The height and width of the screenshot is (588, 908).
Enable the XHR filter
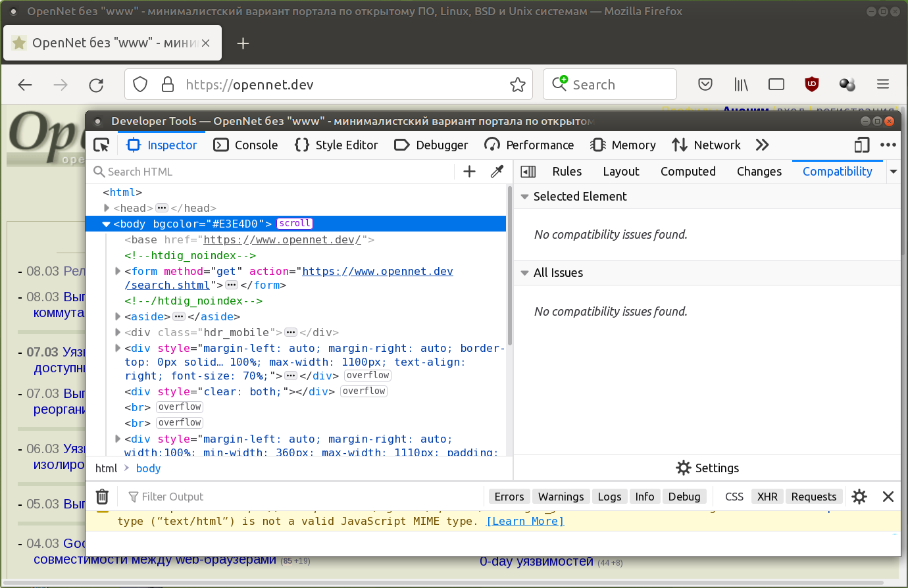(x=767, y=497)
